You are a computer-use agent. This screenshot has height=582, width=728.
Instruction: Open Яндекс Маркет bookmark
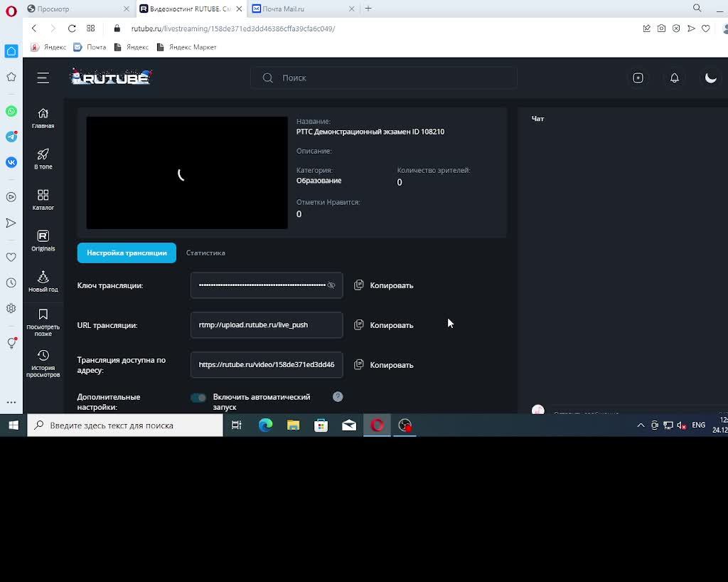pyautogui.click(x=187, y=47)
